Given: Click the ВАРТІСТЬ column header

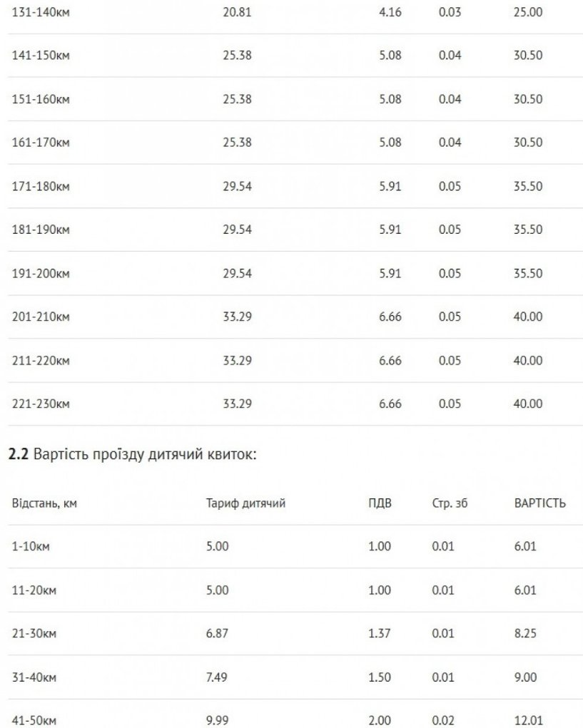Looking at the screenshot, I should [540, 503].
